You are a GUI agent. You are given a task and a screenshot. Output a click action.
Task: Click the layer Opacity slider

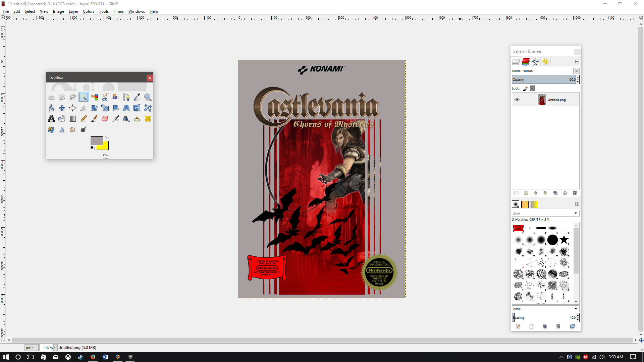tap(544, 79)
